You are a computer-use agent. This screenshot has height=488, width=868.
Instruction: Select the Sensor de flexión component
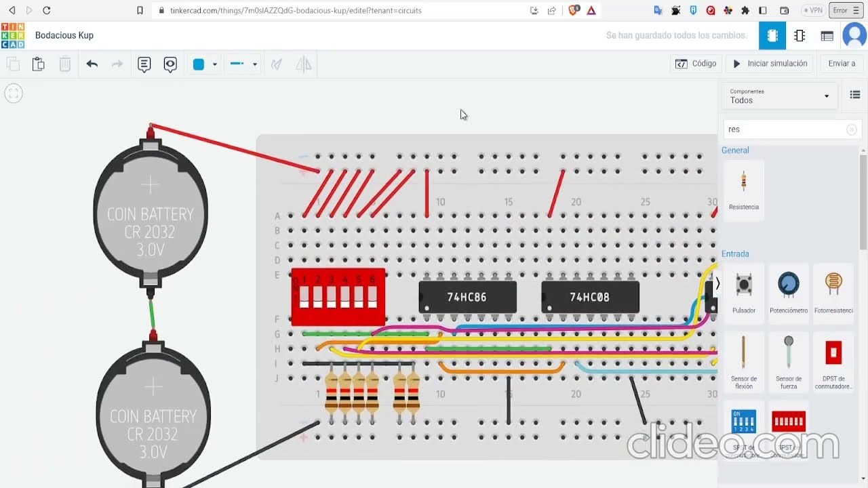click(x=744, y=362)
